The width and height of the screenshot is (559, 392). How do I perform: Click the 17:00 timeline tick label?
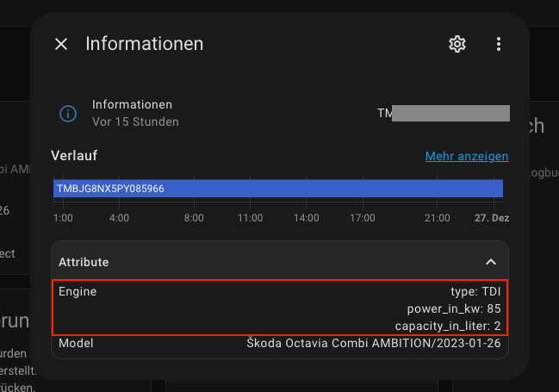[x=363, y=218]
